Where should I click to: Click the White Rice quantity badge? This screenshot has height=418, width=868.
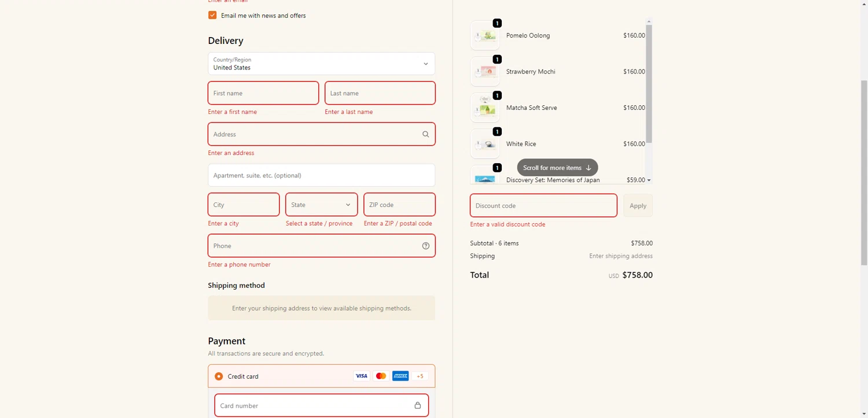(x=497, y=132)
